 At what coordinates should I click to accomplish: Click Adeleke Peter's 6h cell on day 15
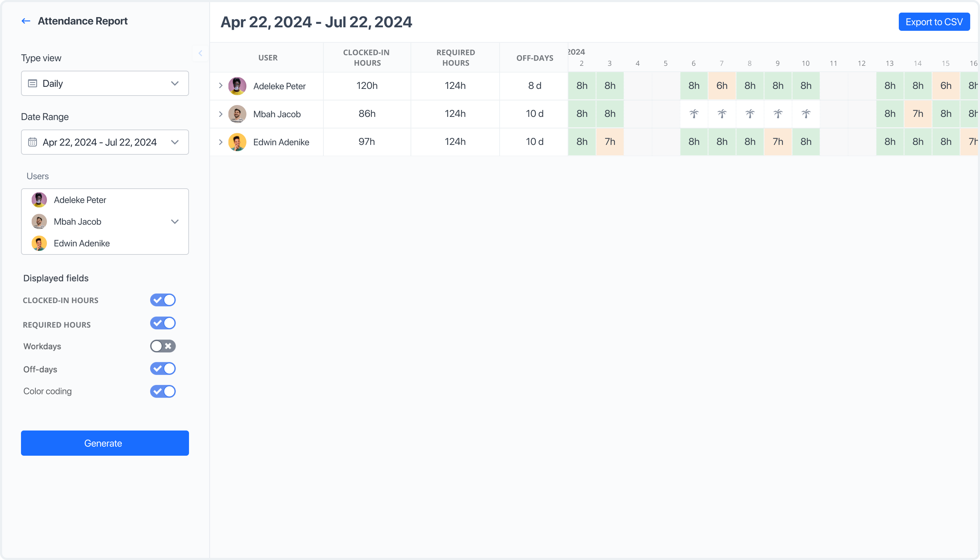click(x=946, y=86)
